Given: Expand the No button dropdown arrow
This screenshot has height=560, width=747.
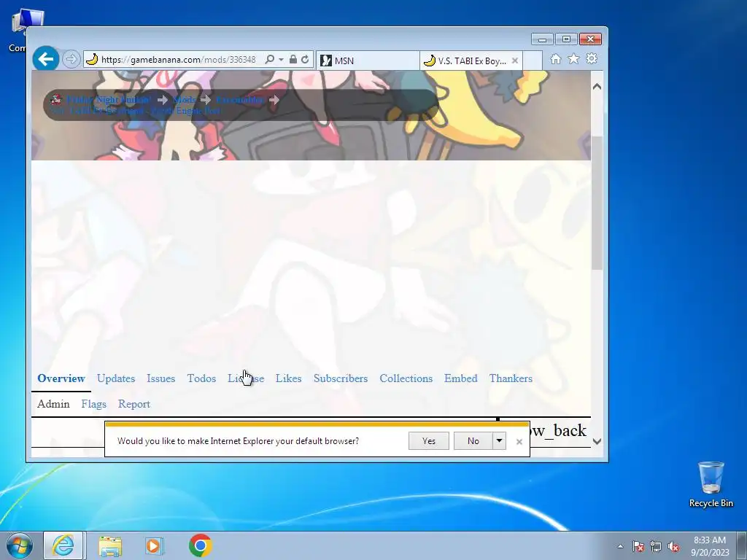Looking at the screenshot, I should click(x=499, y=441).
